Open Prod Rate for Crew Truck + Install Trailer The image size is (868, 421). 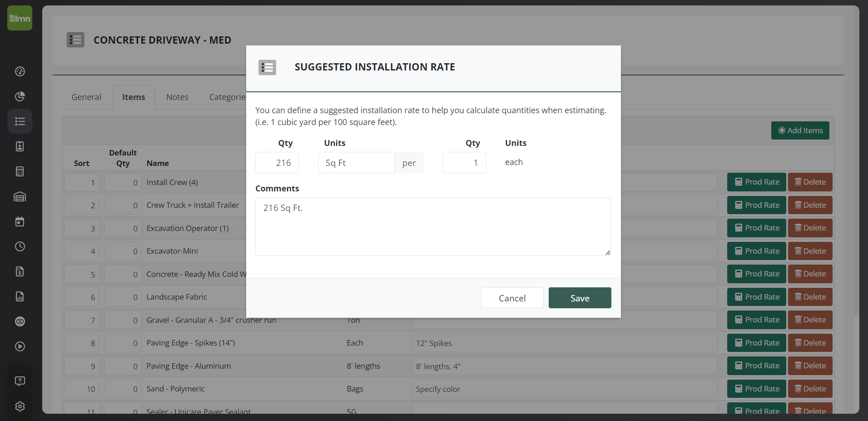click(756, 205)
